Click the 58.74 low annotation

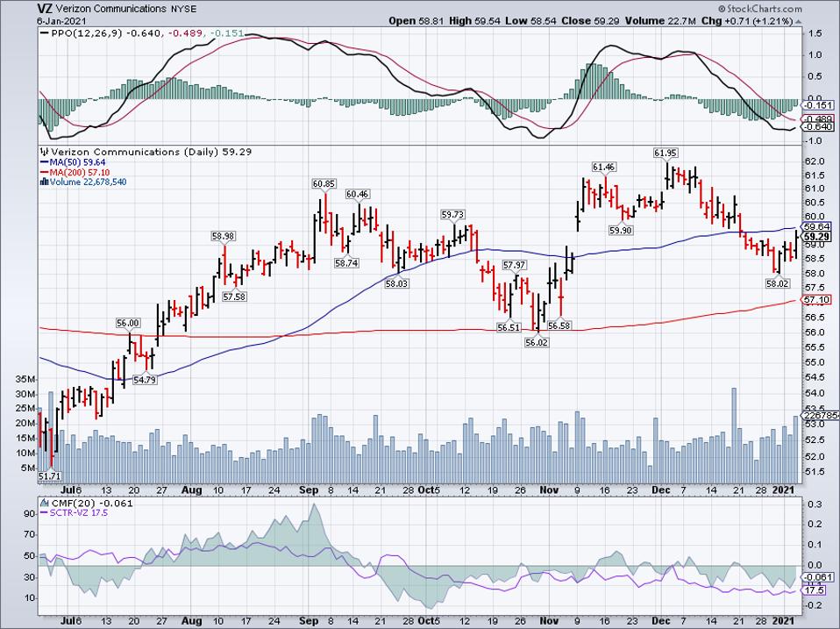point(346,263)
